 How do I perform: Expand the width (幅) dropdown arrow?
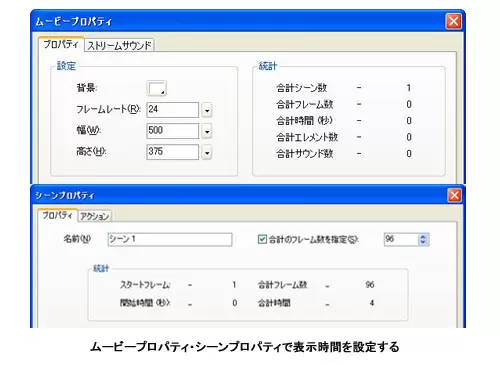point(207,131)
